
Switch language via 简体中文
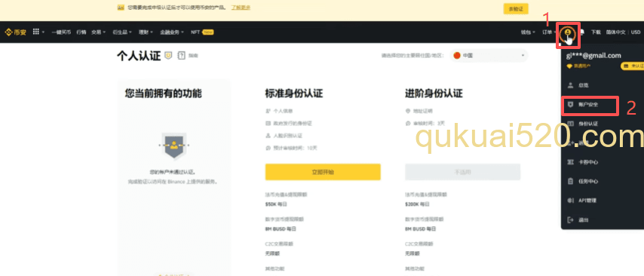pos(615,32)
